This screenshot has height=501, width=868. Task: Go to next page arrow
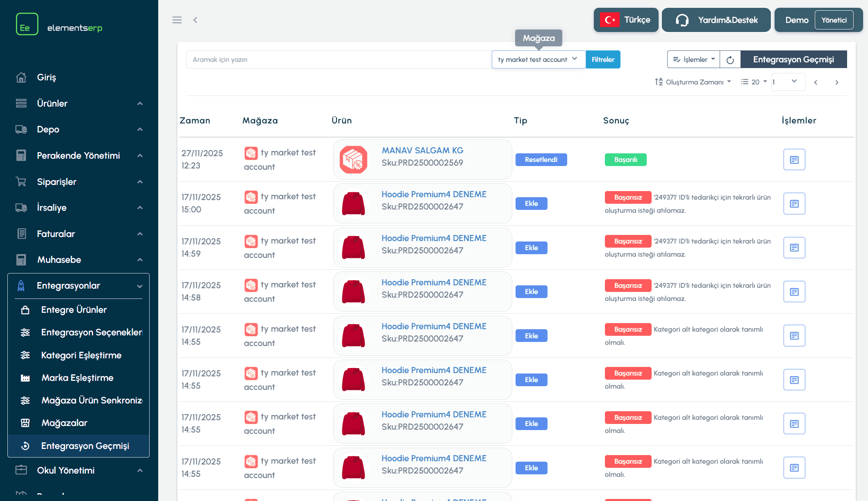click(x=836, y=82)
